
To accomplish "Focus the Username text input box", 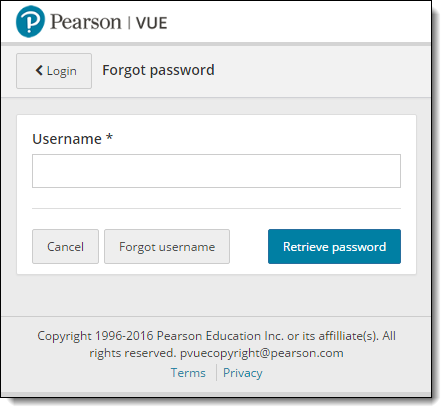I will (x=216, y=171).
